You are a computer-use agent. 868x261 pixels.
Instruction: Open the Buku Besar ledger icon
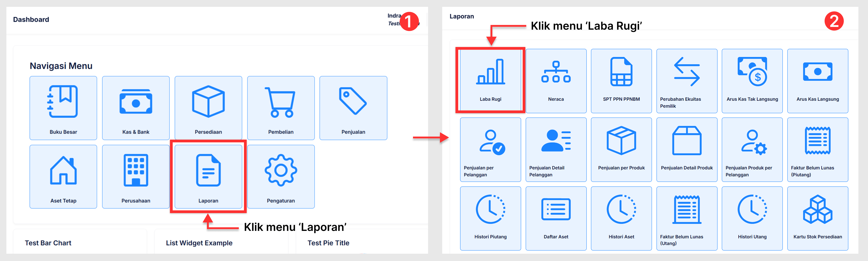point(63,102)
